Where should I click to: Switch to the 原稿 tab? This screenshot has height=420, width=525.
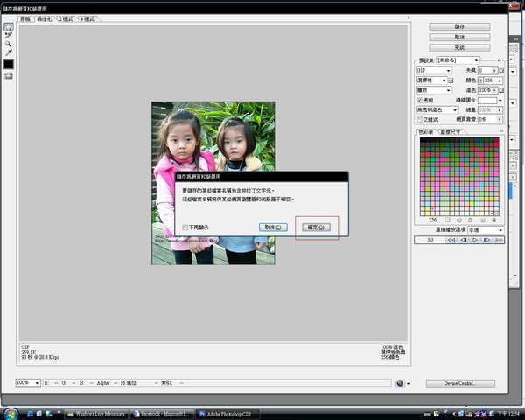click(x=25, y=19)
